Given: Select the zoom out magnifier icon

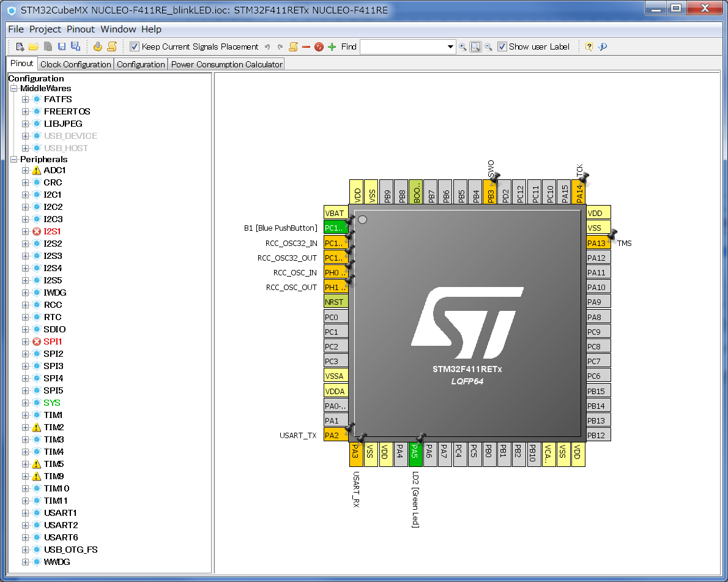Looking at the screenshot, I should pos(488,47).
